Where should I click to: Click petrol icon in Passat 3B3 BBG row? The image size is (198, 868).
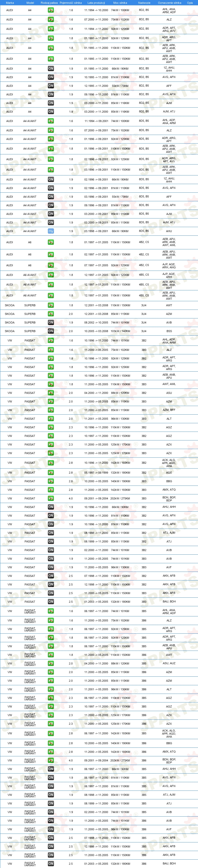pyautogui.click(x=51, y=481)
